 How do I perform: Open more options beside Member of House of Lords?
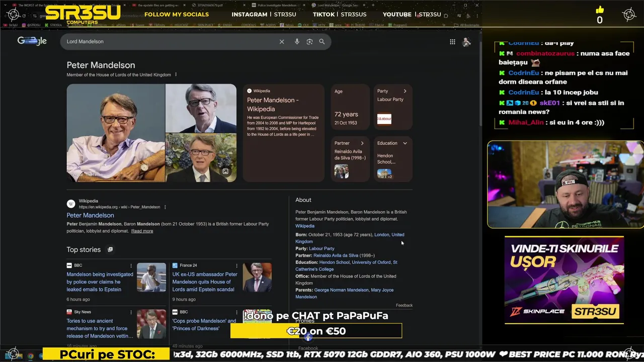[176, 75]
